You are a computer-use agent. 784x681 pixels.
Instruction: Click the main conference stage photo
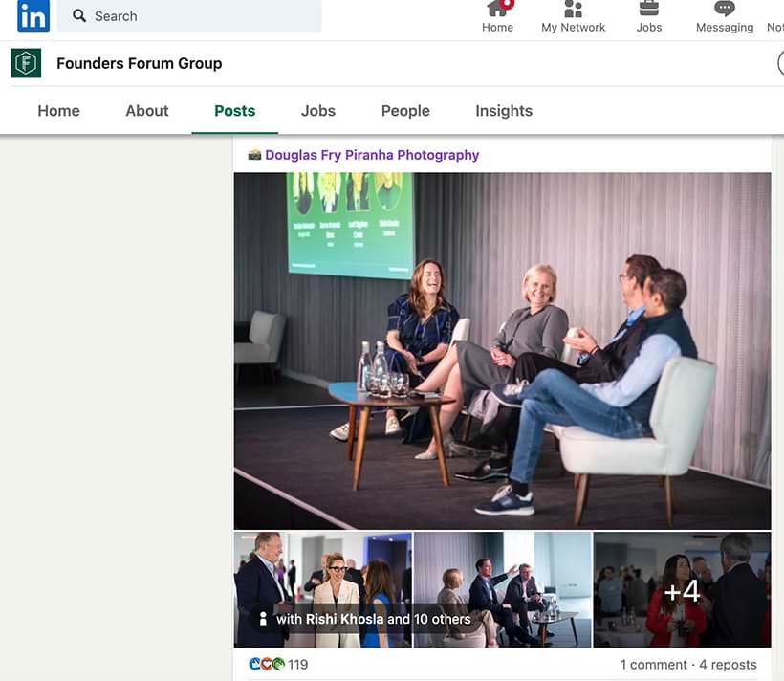pos(502,350)
